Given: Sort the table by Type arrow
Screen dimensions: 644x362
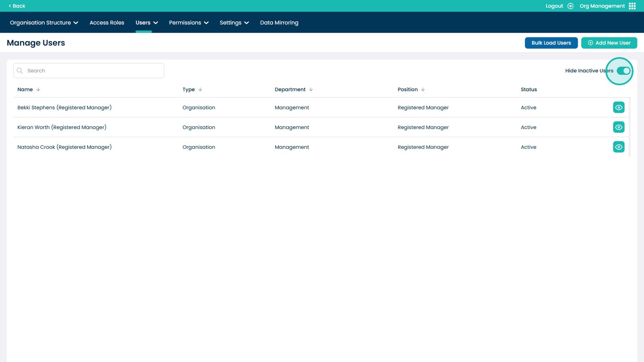Looking at the screenshot, I should click(200, 89).
